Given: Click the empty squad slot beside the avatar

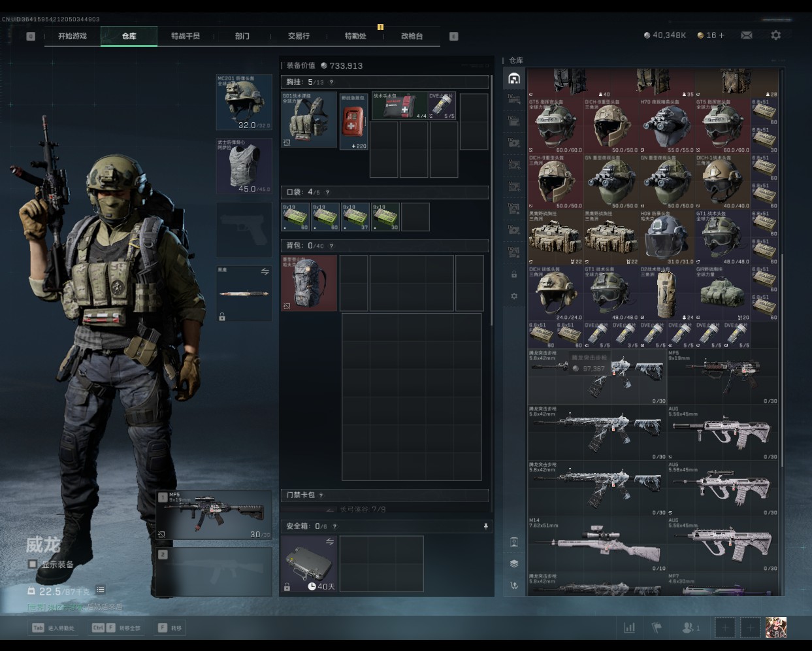Looking at the screenshot, I should click(x=751, y=627).
